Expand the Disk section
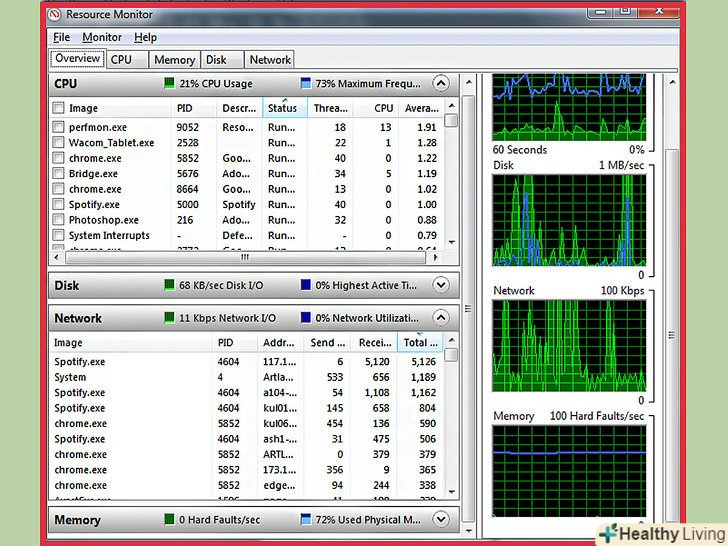This screenshot has width=728, height=546. 441,285
